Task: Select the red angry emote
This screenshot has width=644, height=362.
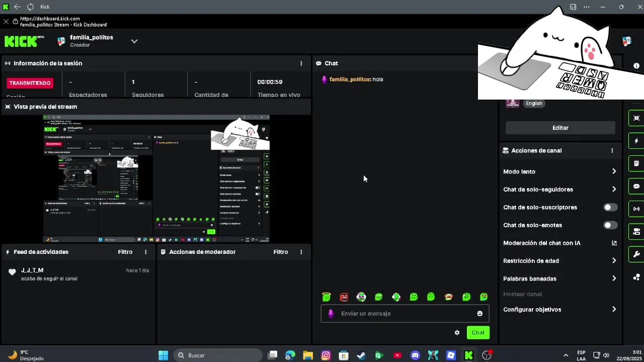Action: click(x=344, y=297)
